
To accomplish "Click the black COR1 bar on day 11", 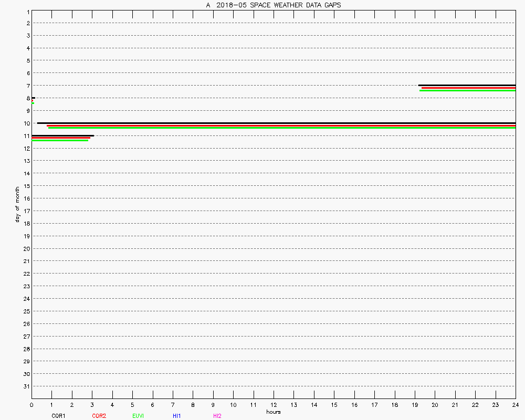I will (x=62, y=135).
